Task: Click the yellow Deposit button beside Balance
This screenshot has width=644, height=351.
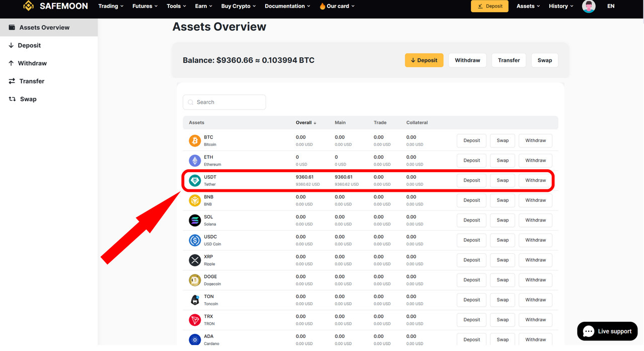Action: (424, 60)
